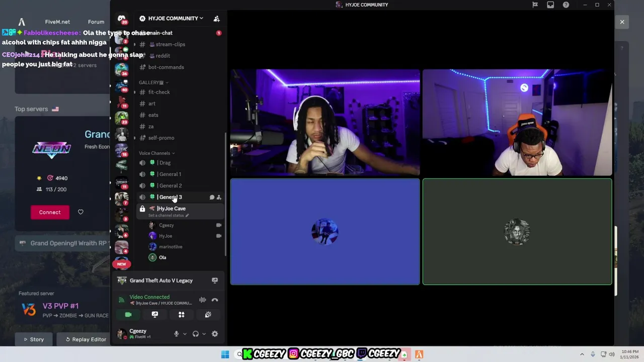This screenshot has height=362, width=644.
Task: Click the NEW badge in server list
Action: pos(121,264)
